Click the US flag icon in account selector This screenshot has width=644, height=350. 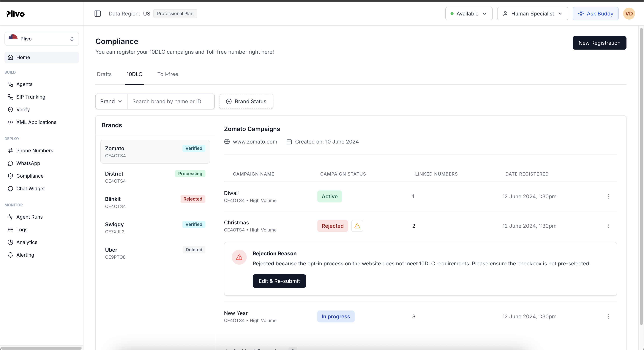click(x=13, y=37)
